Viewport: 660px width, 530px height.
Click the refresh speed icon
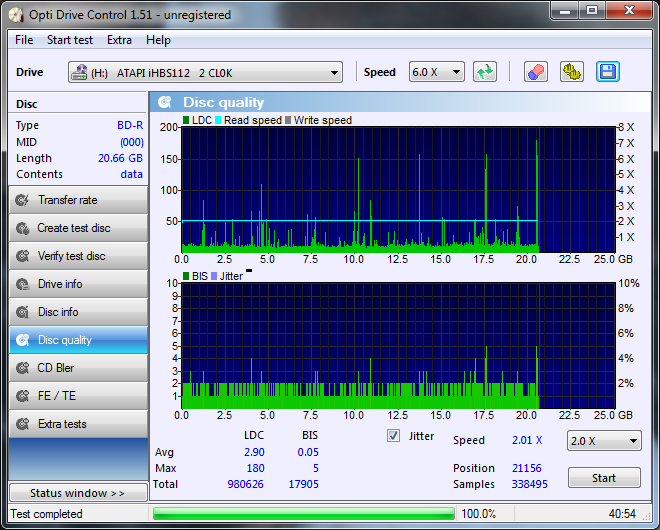[485, 72]
